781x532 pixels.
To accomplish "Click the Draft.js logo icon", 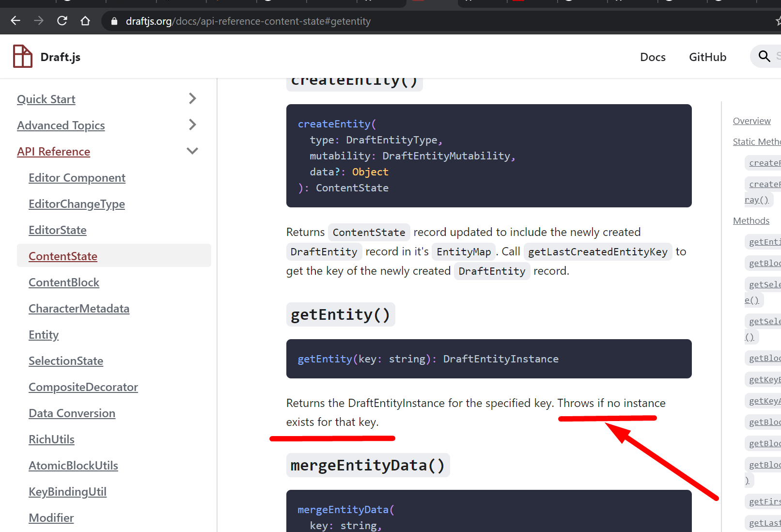I will coord(22,56).
